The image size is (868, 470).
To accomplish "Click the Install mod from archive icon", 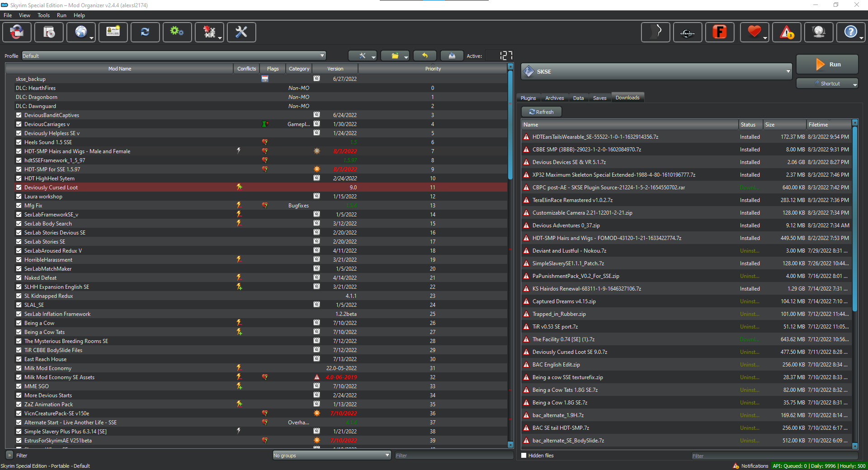I will point(49,32).
